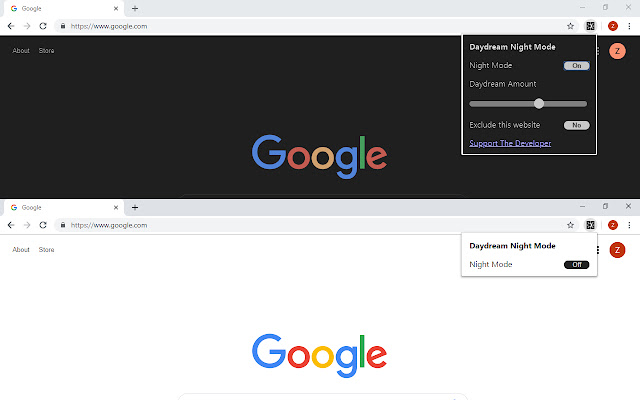The image size is (640, 400).
Task: Open a new tab in the top browser window
Action: pos(135,8)
